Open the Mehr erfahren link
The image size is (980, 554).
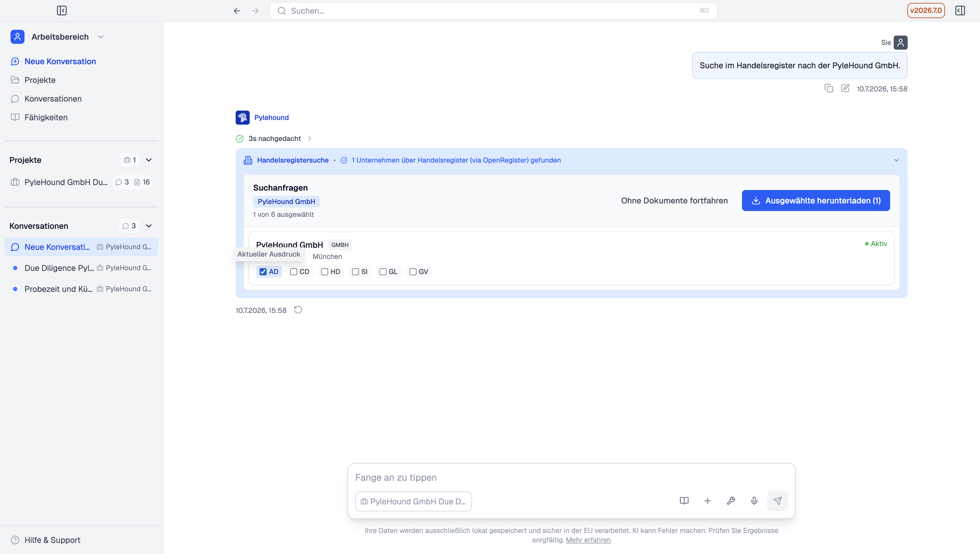588,540
